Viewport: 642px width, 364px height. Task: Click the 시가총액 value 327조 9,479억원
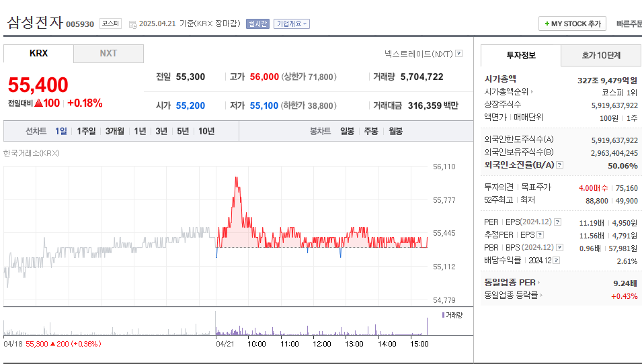[607, 80]
